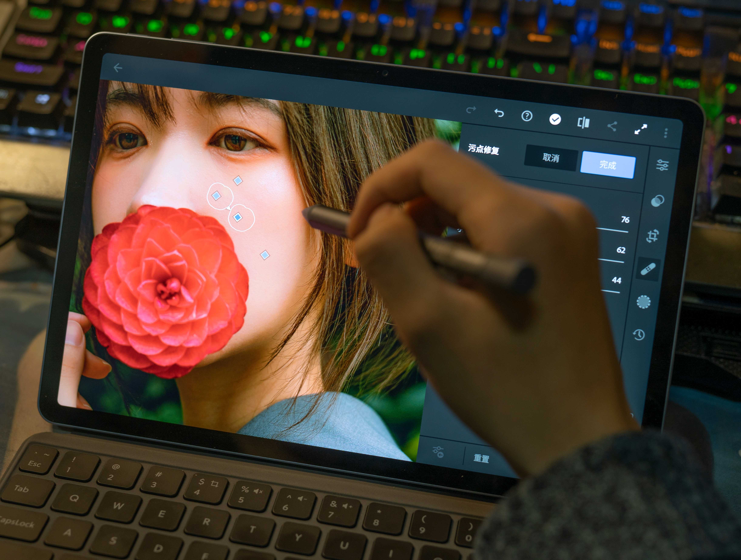Open the three-dot overflow menu

click(x=666, y=133)
